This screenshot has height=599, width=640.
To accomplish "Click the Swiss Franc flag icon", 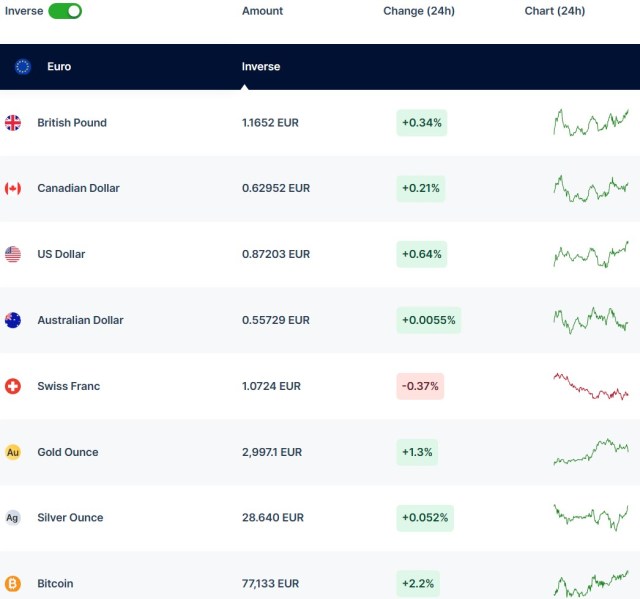I will click(13, 386).
